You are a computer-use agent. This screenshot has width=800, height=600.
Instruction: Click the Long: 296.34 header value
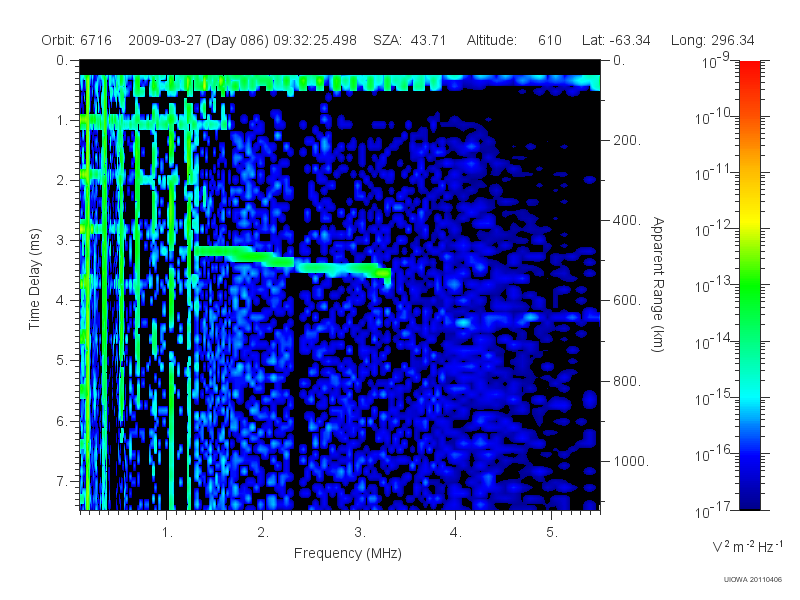tap(712, 40)
